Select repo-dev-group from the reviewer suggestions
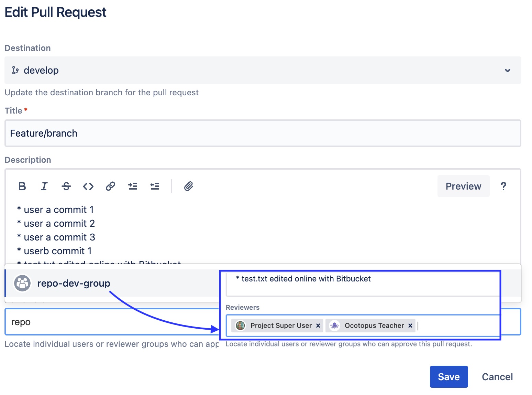This screenshot has height=395, width=532. point(73,283)
